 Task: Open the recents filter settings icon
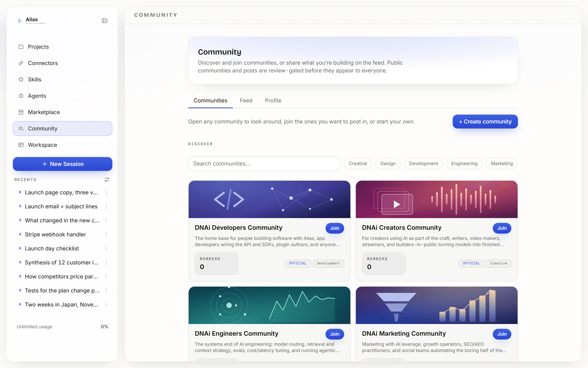coord(107,180)
